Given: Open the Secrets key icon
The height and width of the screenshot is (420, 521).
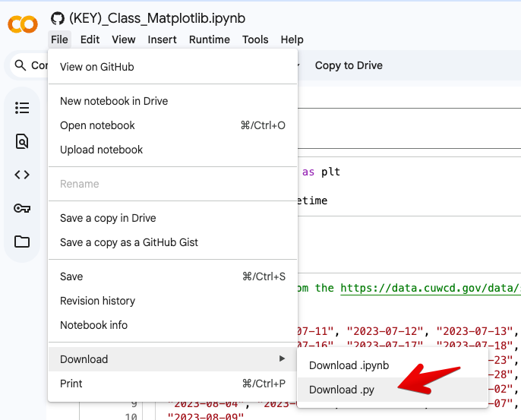Looking at the screenshot, I should (22, 208).
